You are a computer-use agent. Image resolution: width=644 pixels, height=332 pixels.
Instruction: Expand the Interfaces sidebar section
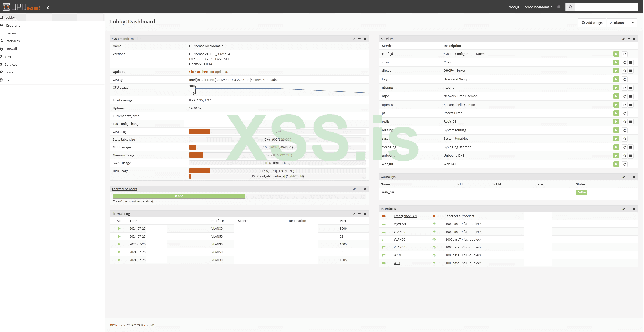tap(12, 41)
